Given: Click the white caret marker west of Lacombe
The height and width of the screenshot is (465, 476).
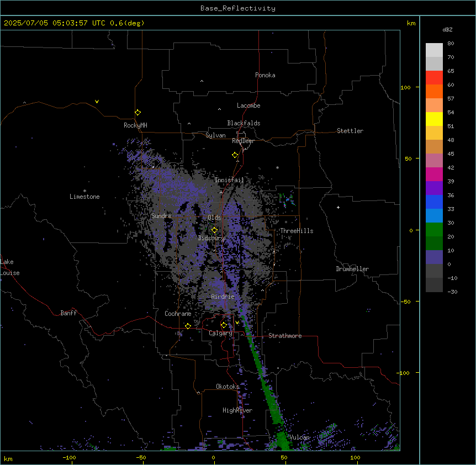Looking at the screenshot, I should tap(219, 109).
